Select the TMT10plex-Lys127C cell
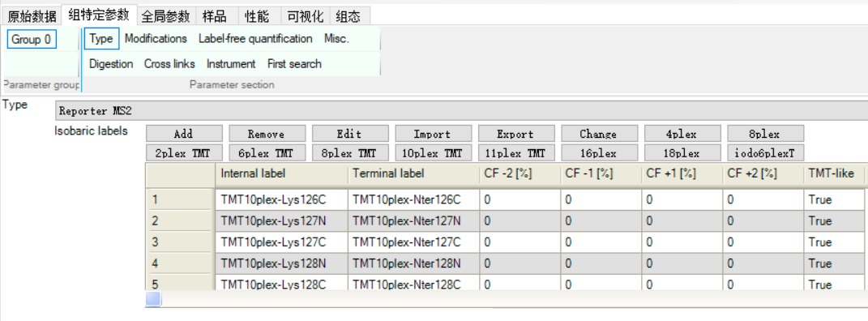Viewport: 868px width, 321px height. [x=282, y=242]
